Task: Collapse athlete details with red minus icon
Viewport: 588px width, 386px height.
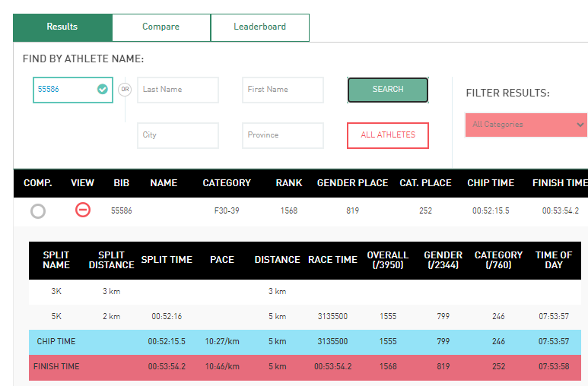Action: [x=83, y=210]
